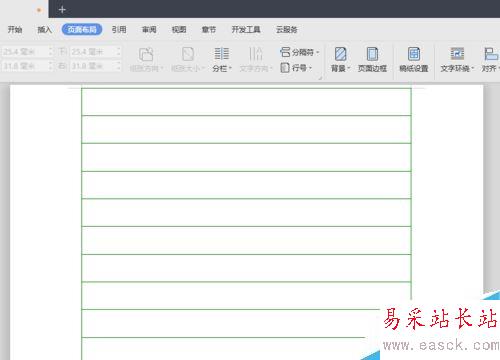
Task: Click the 纸张方向 page orientation icon
Action: [x=146, y=54]
